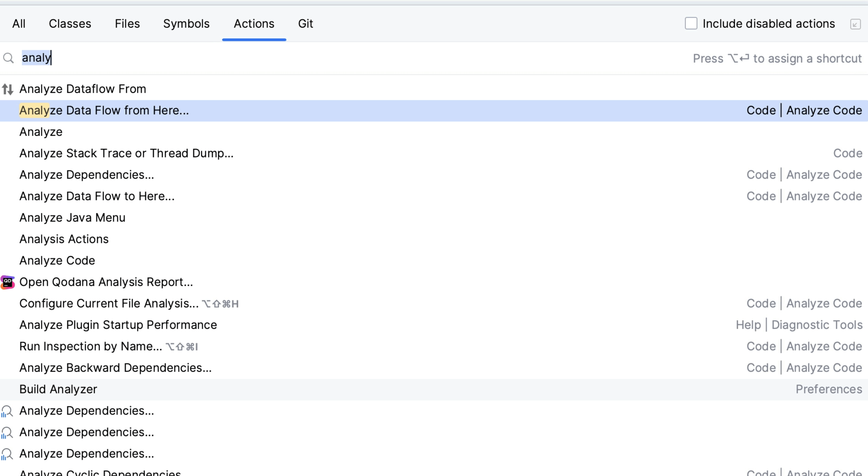Click the search magnifier icon beside the query

[9, 58]
